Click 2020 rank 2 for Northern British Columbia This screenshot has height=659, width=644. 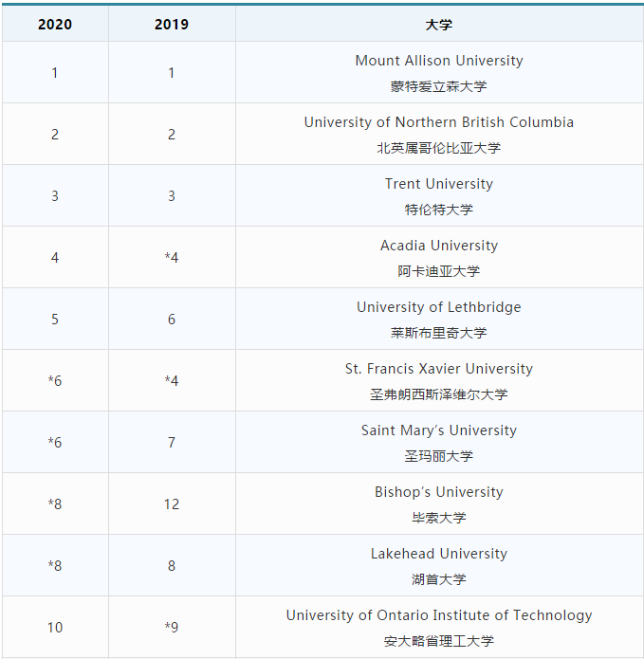[55, 135]
